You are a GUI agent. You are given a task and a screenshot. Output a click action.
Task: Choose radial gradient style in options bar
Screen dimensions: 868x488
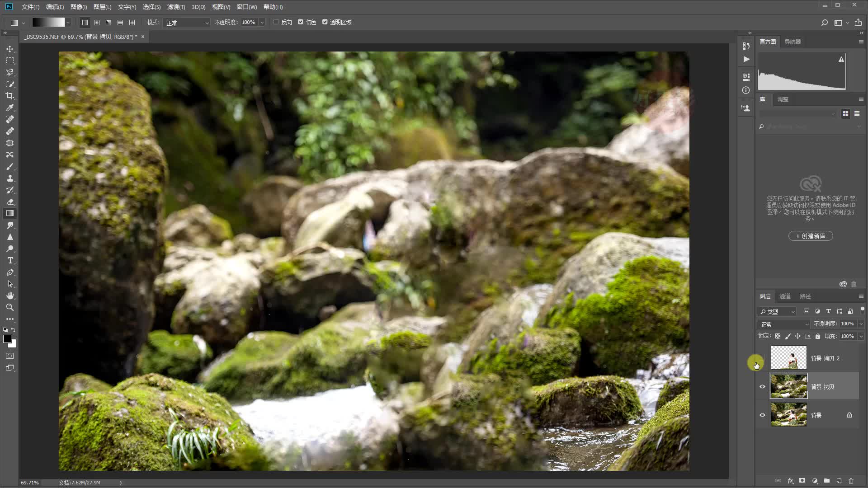(x=97, y=22)
